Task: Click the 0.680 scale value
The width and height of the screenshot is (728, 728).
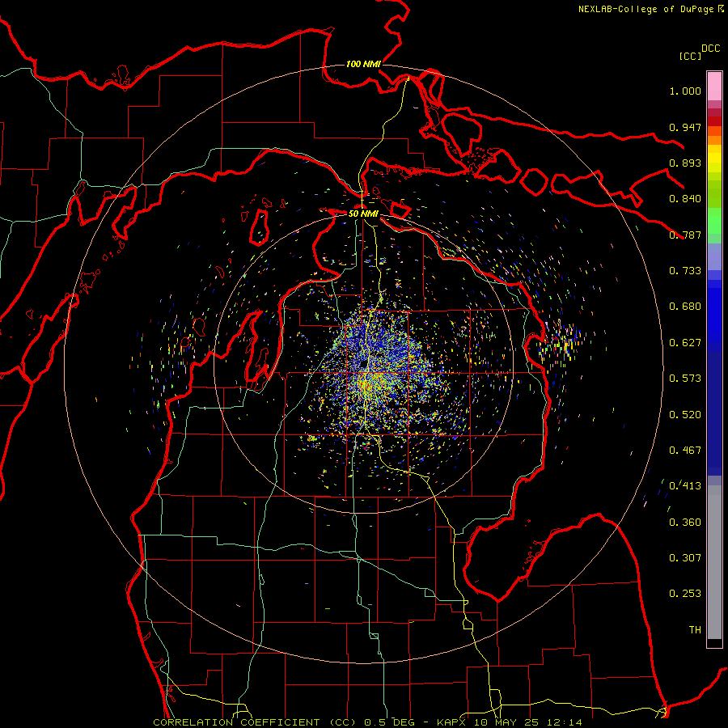Action: (685, 307)
